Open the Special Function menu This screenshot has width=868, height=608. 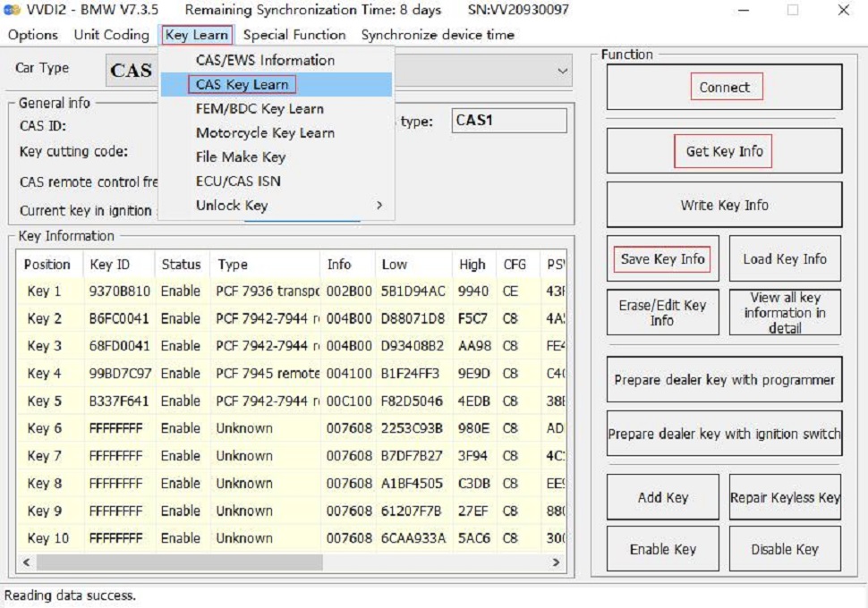click(x=294, y=35)
